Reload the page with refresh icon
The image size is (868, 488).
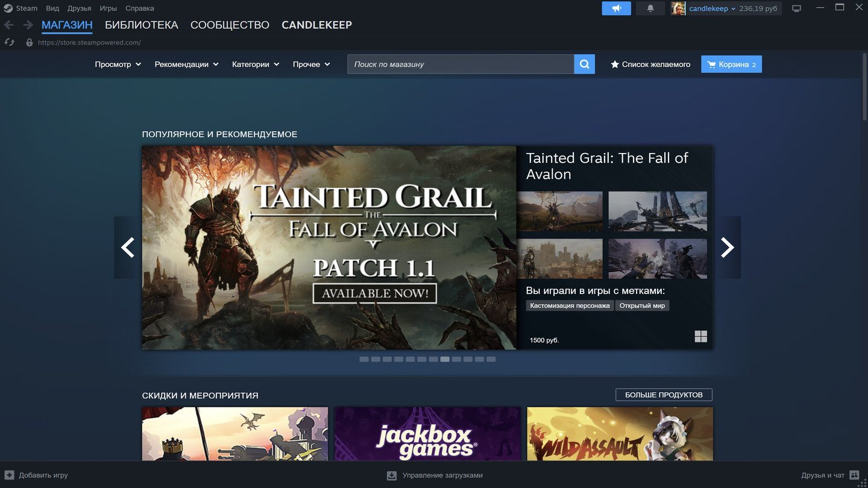[x=9, y=43]
